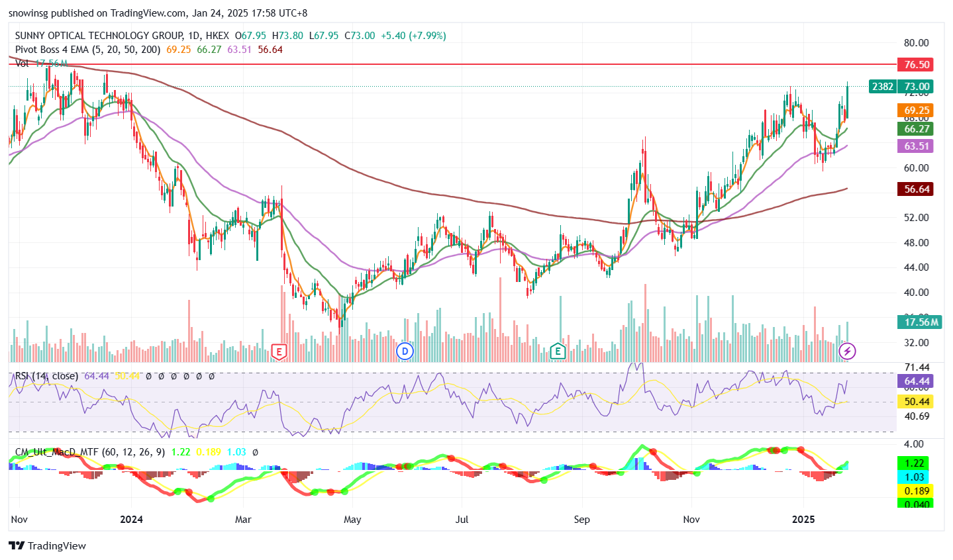The height and width of the screenshot is (560, 953).
Task: Click the yellow 50.44 RSI axis label
Action: (917, 402)
